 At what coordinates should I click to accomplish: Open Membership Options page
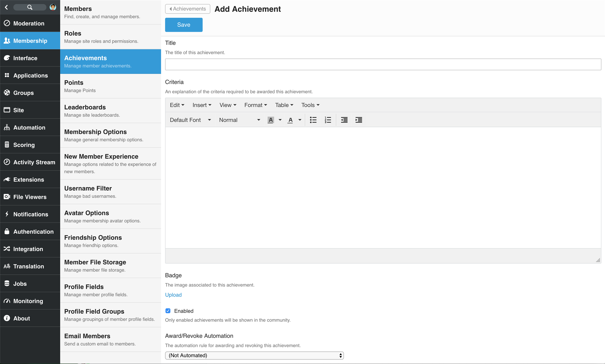[111, 135]
